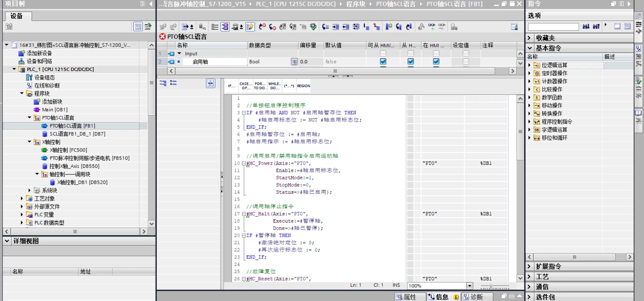Insert IF statement template button
Image resolution: width=644 pixels, height=301 pixels.
(231, 86)
